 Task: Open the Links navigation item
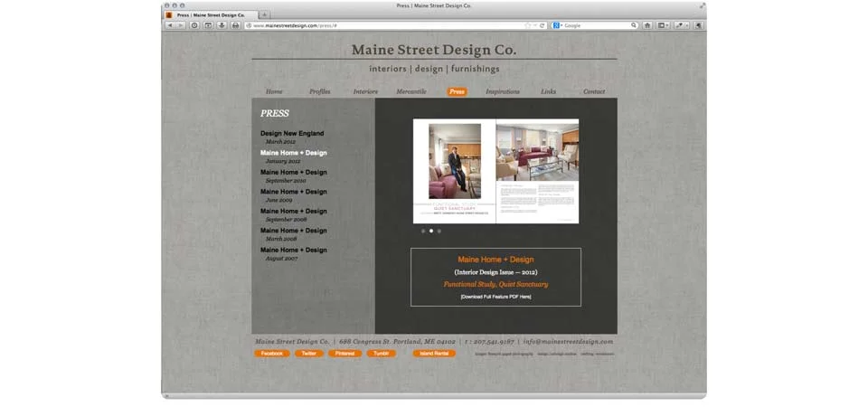point(549,92)
